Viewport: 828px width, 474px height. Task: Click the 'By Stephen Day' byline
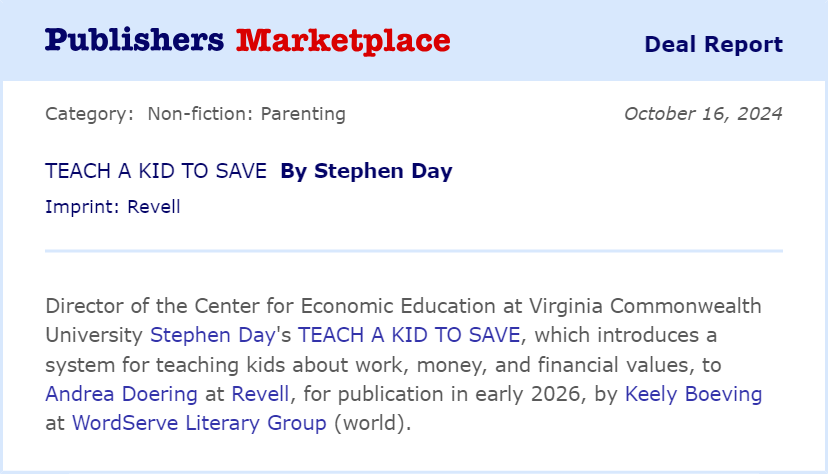pos(366,171)
